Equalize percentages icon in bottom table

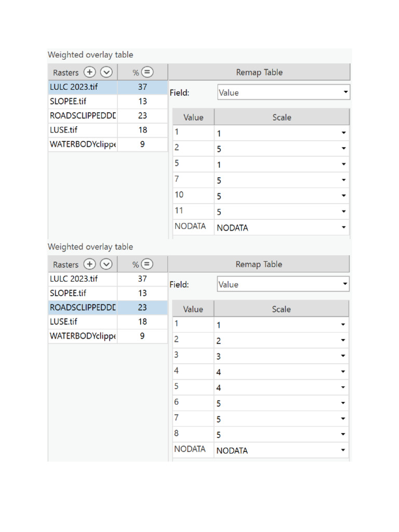click(x=147, y=264)
